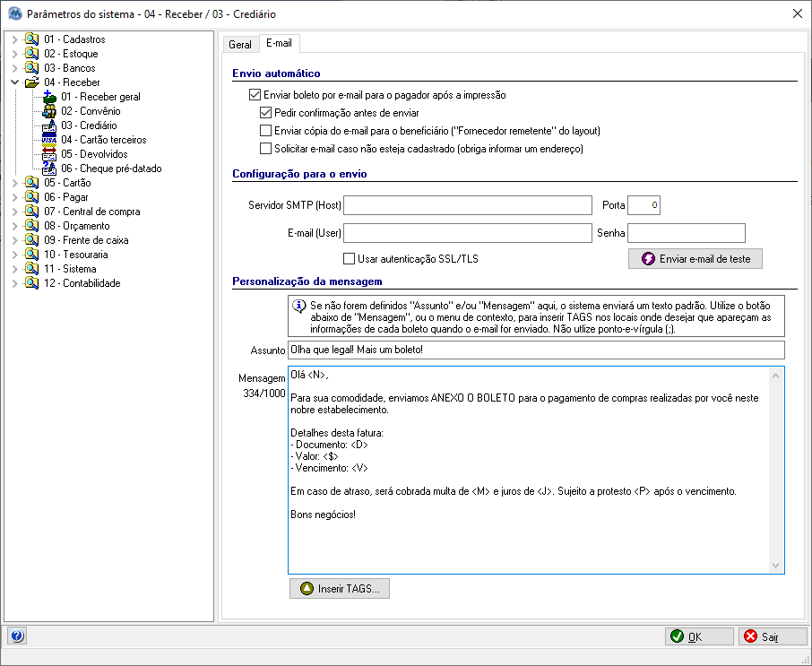Click the 09 - Frente de caixa folder icon

coord(31,240)
